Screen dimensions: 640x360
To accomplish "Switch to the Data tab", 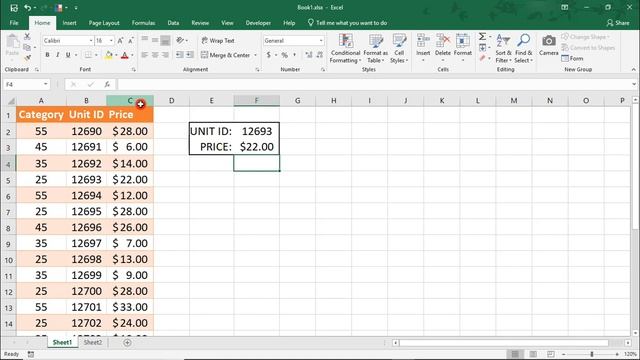I will [173, 23].
